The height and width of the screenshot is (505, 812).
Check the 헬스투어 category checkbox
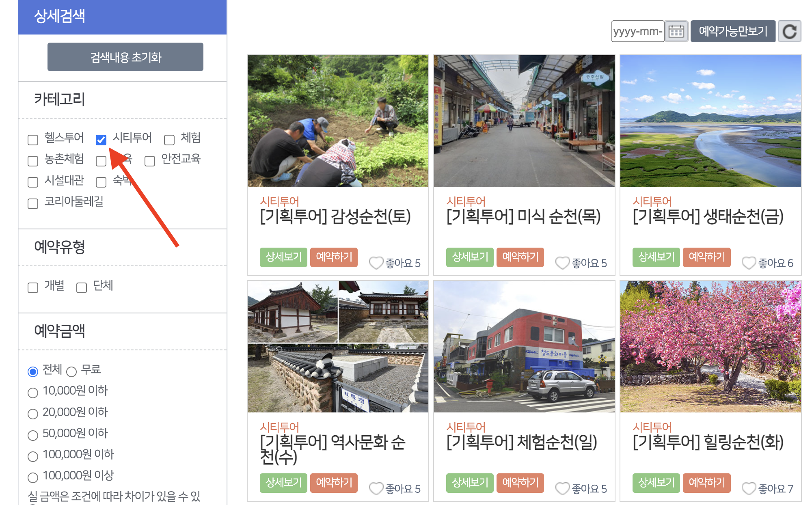[x=33, y=140]
